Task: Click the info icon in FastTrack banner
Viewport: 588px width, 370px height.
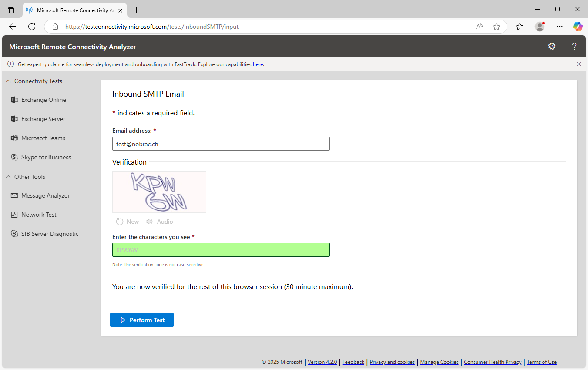Action: 11,64
